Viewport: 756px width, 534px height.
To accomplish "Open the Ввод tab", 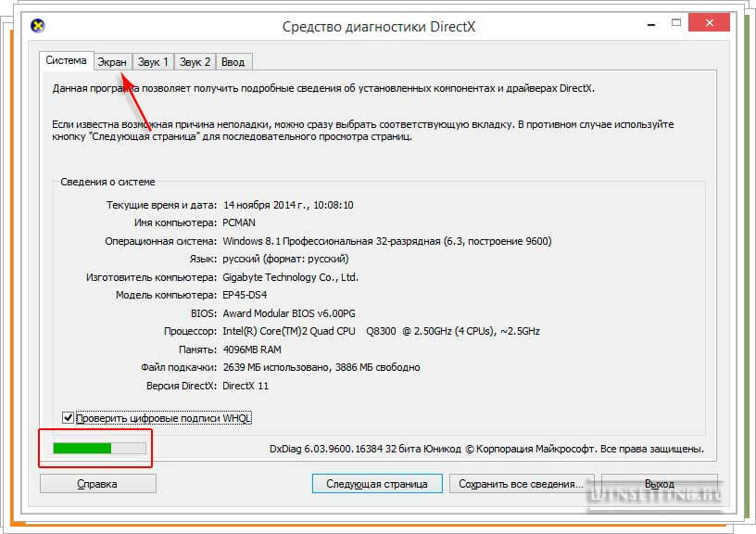I will pos(233,62).
